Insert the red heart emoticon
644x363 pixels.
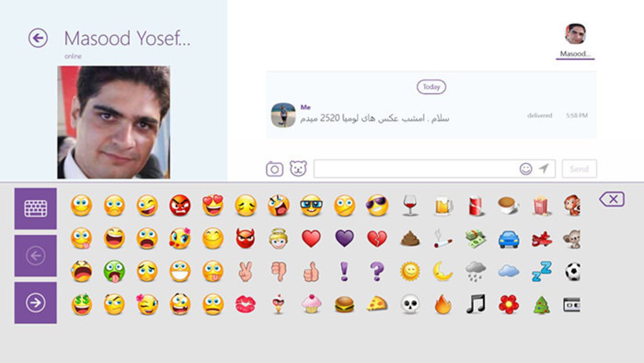(311, 239)
